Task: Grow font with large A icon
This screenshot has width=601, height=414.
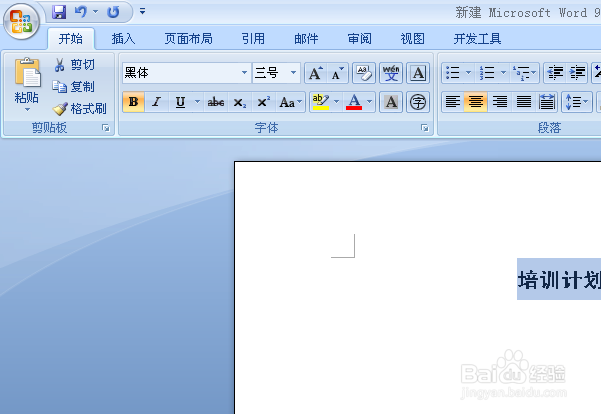Action: click(x=315, y=73)
